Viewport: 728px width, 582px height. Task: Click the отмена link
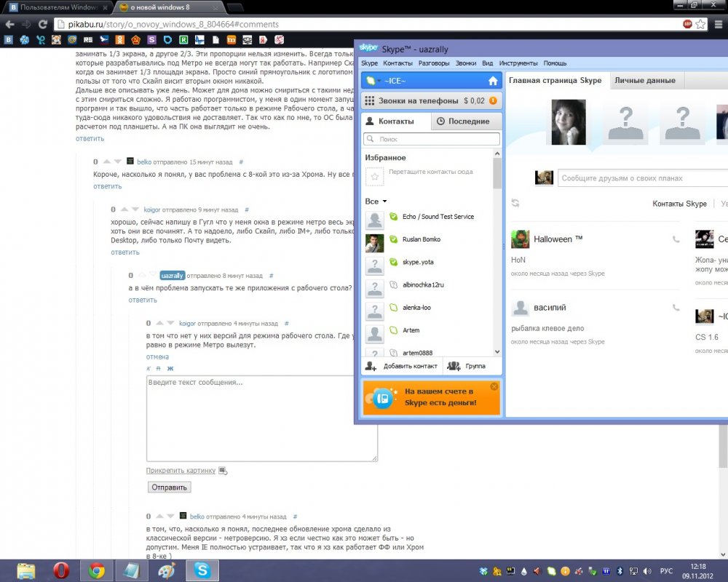pyautogui.click(x=157, y=357)
